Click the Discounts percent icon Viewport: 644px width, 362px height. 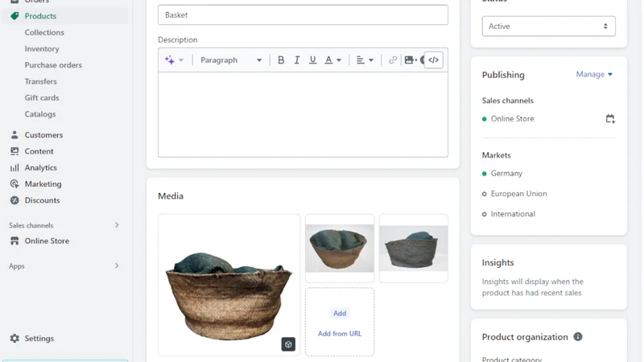click(14, 200)
